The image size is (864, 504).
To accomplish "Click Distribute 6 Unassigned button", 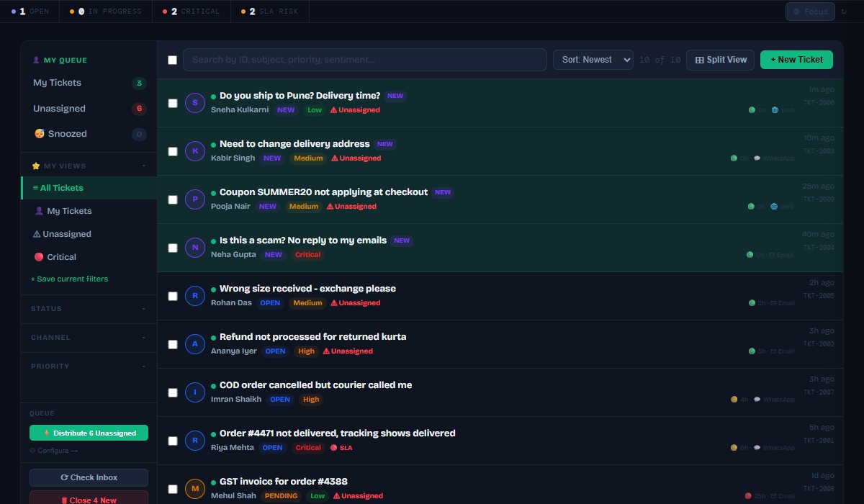I will point(89,433).
